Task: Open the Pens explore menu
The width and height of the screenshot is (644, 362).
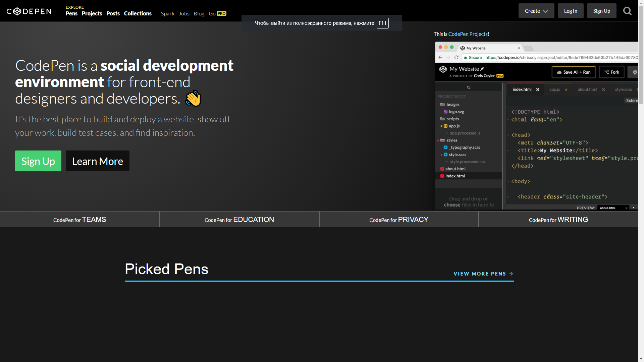Action: click(x=71, y=13)
